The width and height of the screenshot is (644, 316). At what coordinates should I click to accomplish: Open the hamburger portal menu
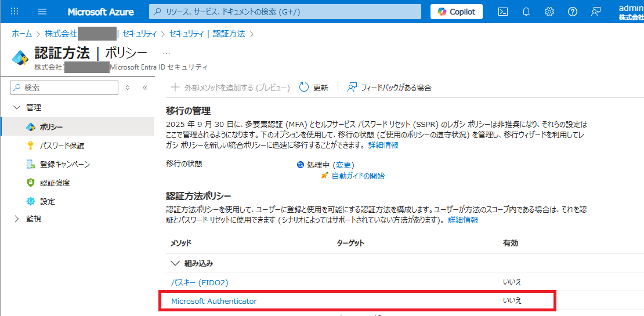pos(42,12)
